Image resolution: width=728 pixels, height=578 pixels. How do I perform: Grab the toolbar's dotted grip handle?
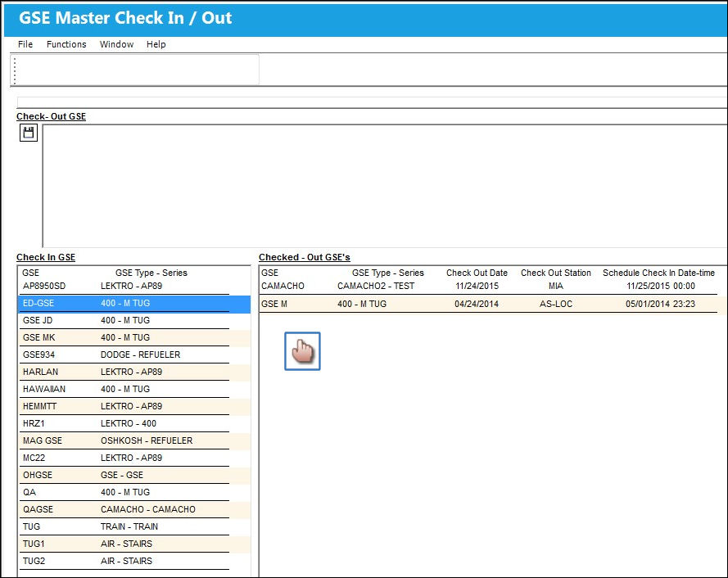(x=15, y=70)
